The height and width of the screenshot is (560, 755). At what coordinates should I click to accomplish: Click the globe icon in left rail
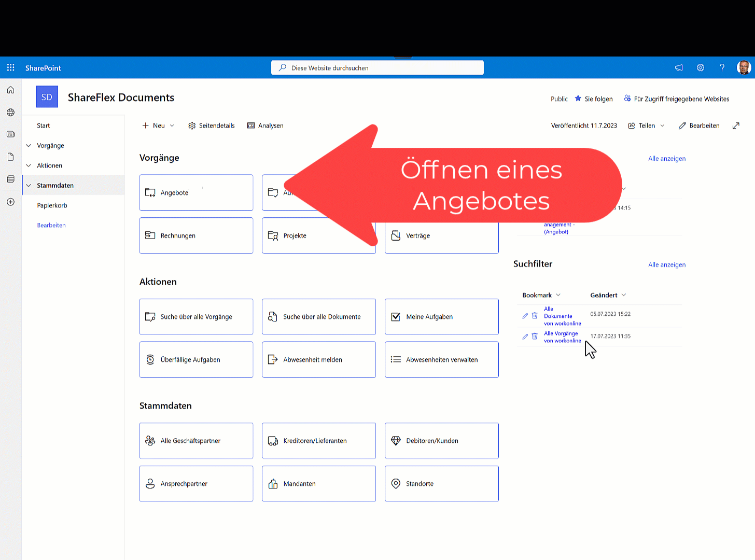click(10, 113)
